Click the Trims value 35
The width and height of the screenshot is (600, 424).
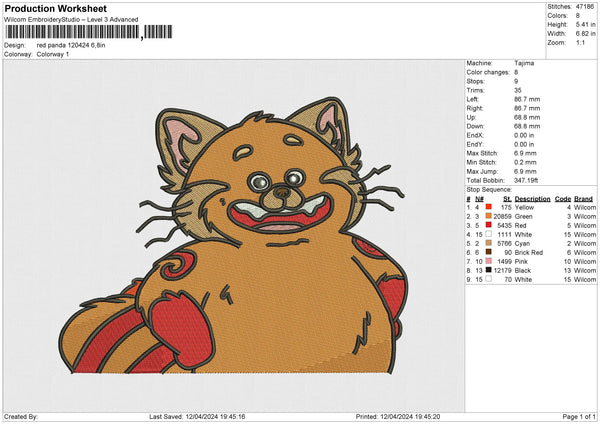(518, 90)
